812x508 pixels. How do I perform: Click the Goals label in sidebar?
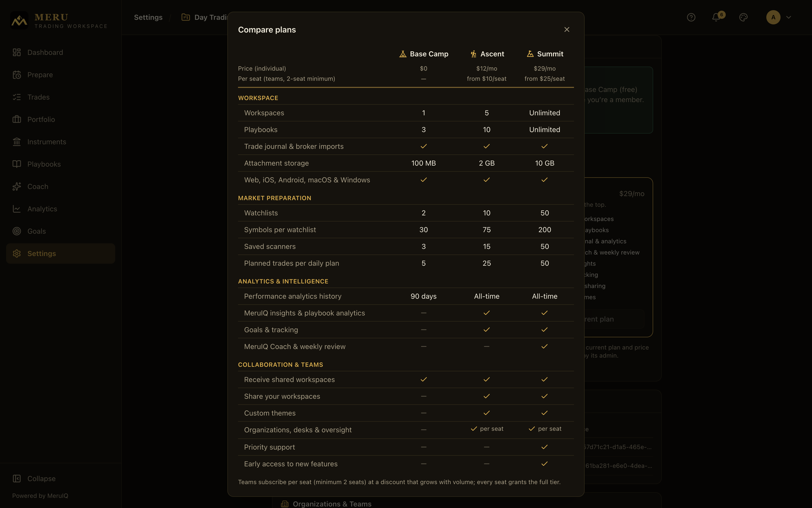[x=37, y=231]
